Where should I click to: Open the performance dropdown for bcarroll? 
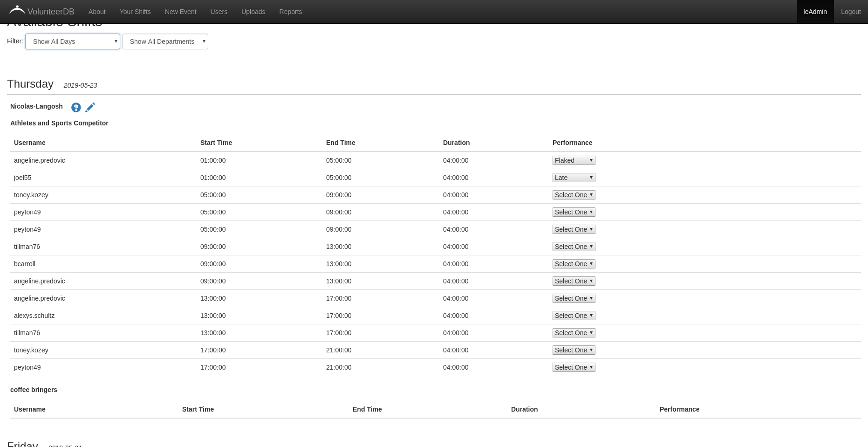[x=574, y=264]
